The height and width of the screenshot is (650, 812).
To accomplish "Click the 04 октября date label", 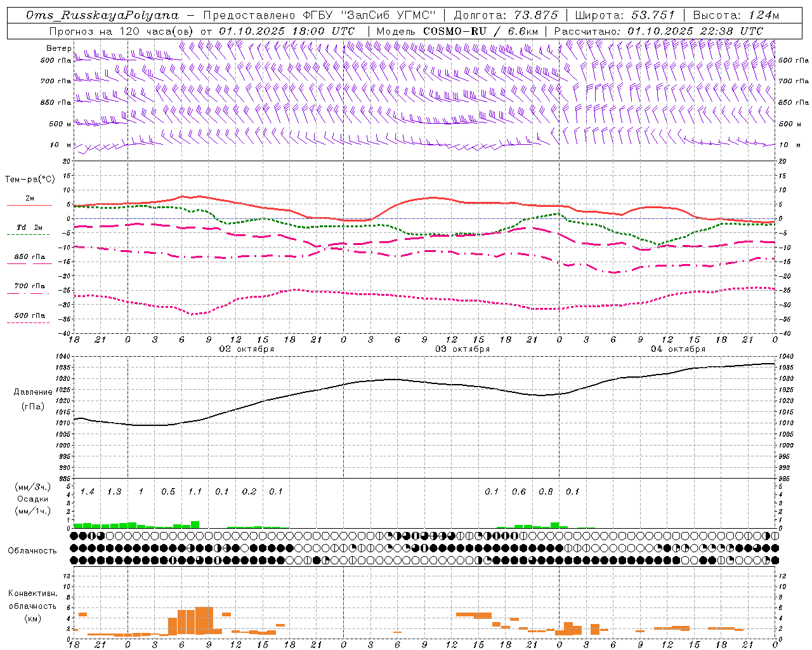I will coord(678,349).
